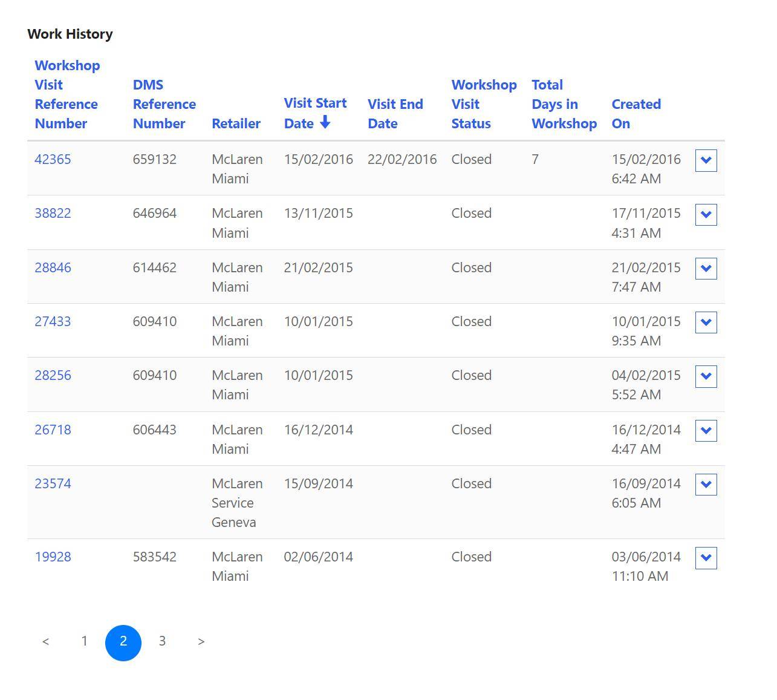Screen dimensions: 777x700
Task: Sort by Retailer column header
Action: [236, 123]
